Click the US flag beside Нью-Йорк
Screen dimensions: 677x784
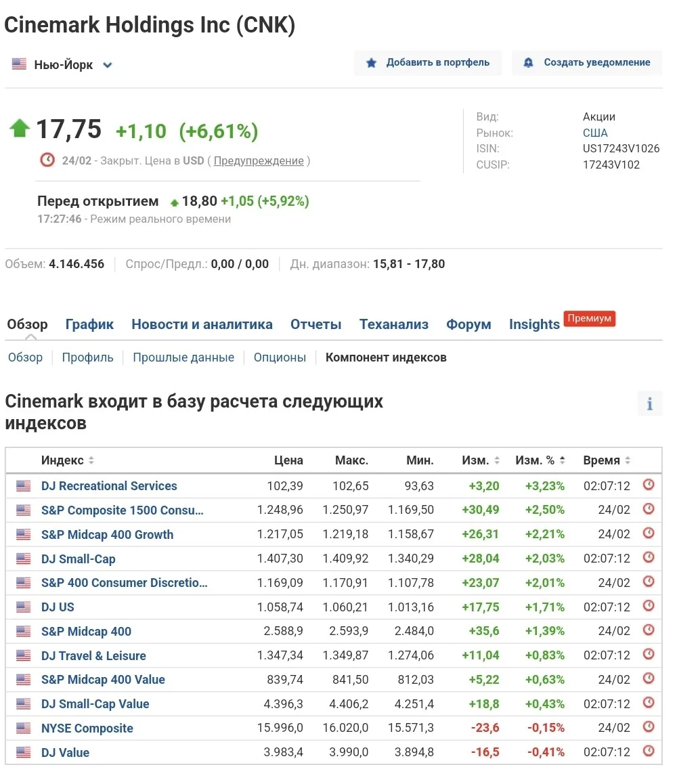pos(19,64)
